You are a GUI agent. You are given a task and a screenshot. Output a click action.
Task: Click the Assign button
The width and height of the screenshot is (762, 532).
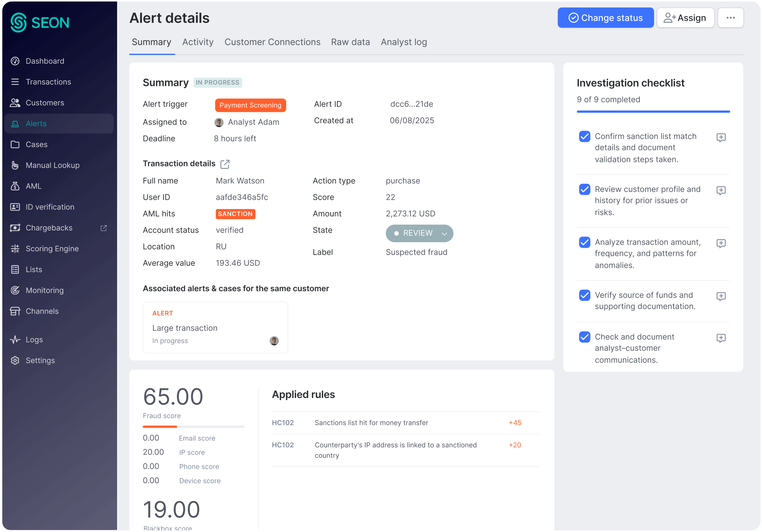pos(685,18)
